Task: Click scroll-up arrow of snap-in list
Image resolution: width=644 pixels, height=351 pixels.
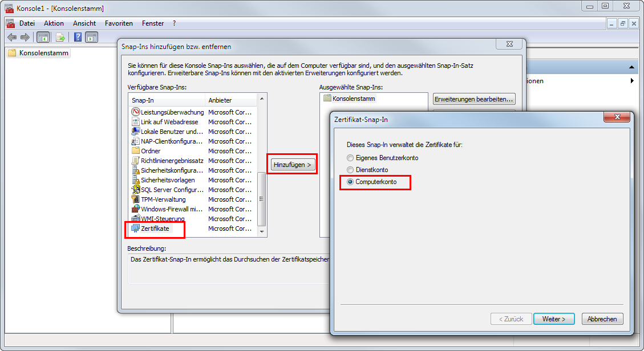Action: pos(262,99)
